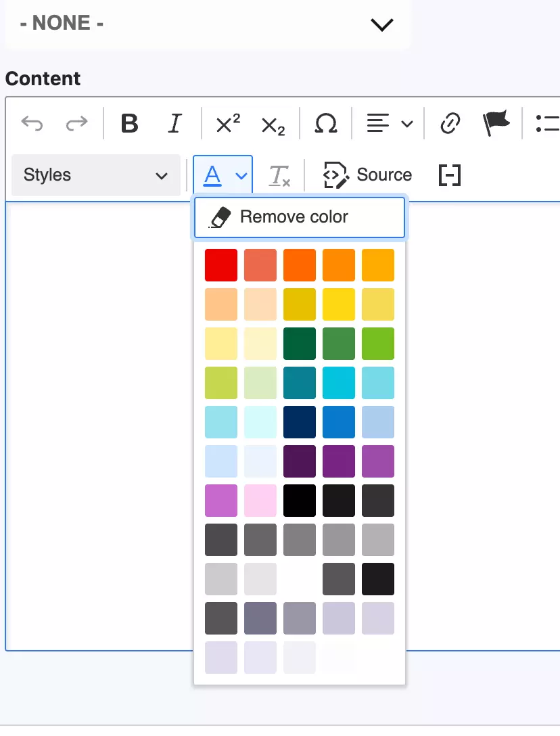Screen dimensions: 560x736
Task: Click the Content field label
Action: 43,78
